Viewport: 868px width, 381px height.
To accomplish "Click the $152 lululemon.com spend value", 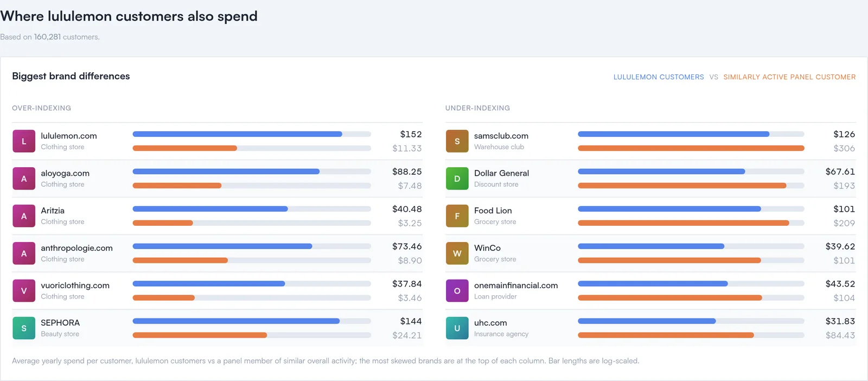I will pos(411,134).
